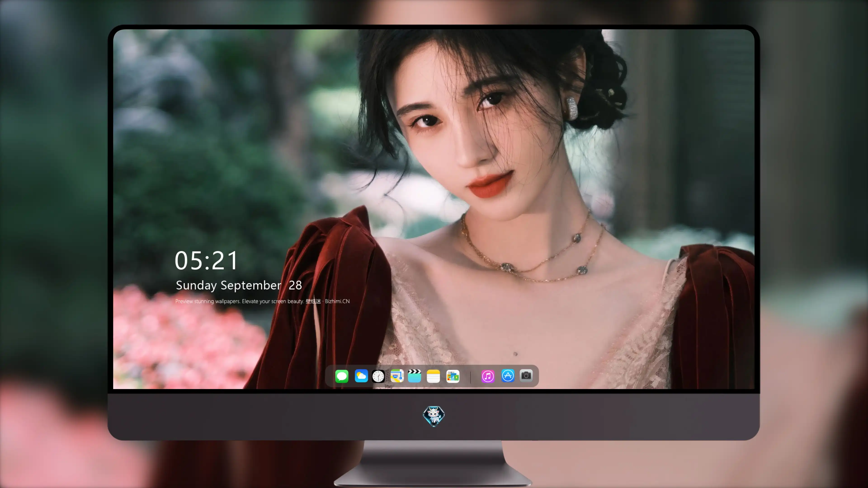
Task: Click the 'Sunday September 28' date text
Action: tap(239, 285)
